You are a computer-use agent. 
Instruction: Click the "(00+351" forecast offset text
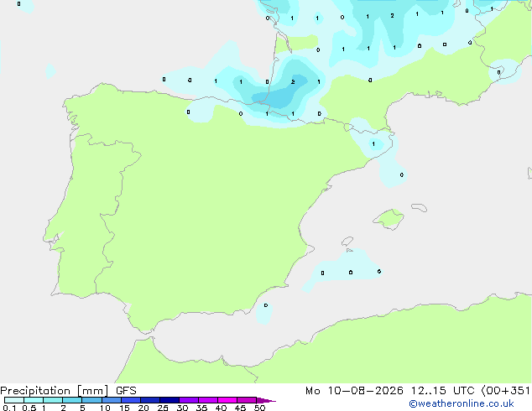pyautogui.click(x=505, y=391)
